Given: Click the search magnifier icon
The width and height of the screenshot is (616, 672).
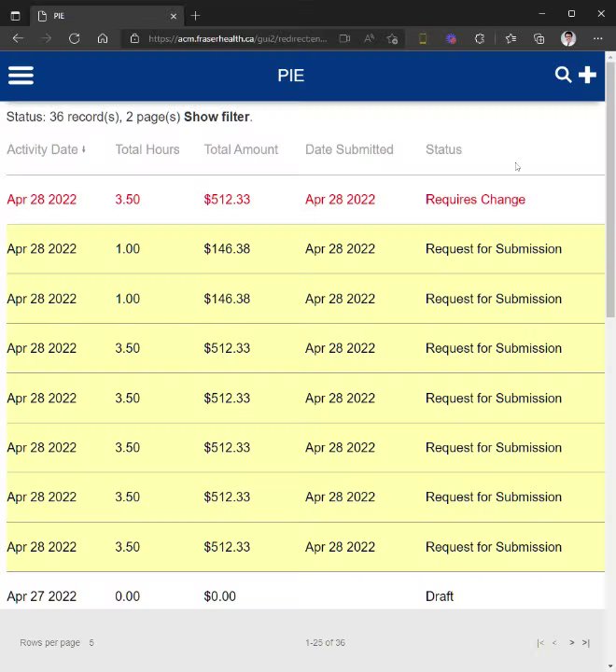Looking at the screenshot, I should 563,75.
